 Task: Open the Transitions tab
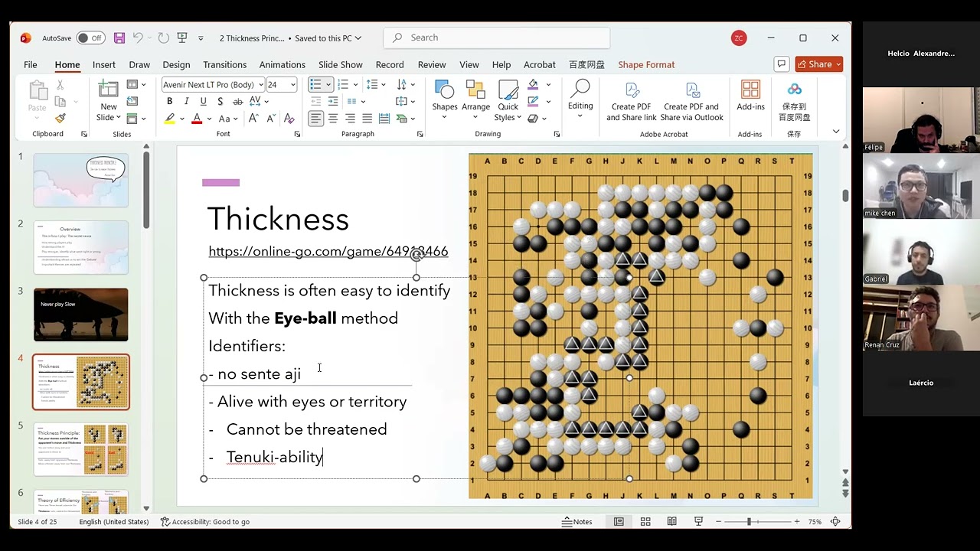coord(224,65)
